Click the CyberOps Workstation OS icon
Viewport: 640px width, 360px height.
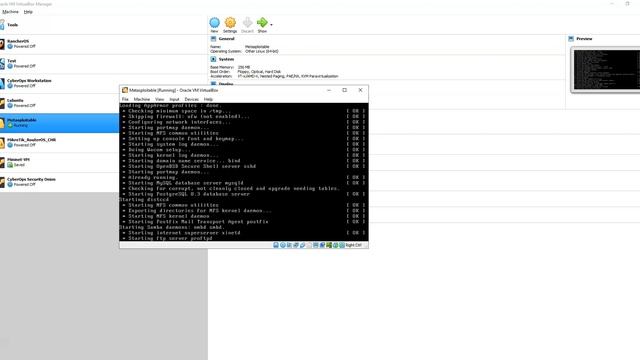(x=2, y=83)
